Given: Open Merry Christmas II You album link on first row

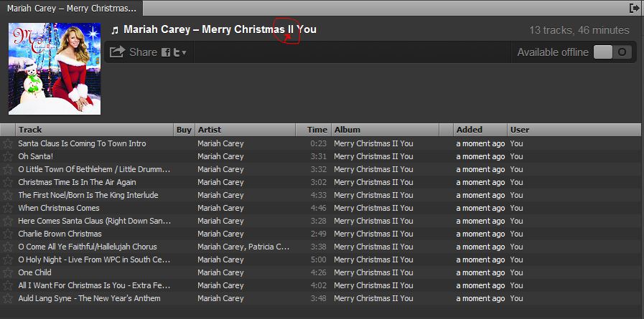Looking at the screenshot, I should [373, 143].
